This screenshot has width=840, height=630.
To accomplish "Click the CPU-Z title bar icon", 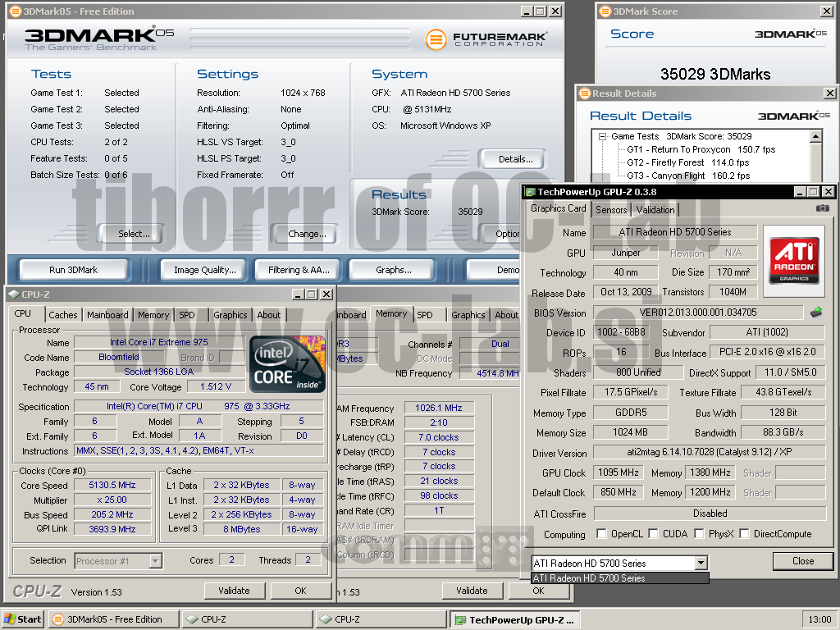I will tap(15, 294).
